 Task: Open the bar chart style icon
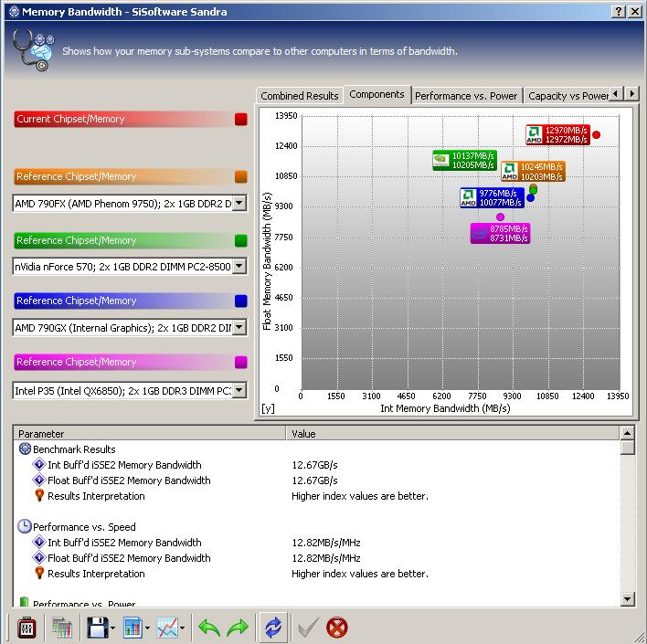[x=132, y=628]
